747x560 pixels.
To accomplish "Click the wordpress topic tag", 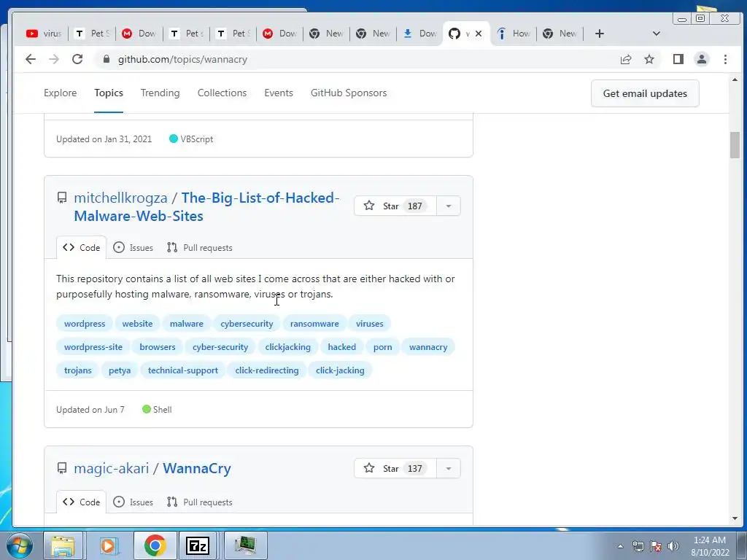I will tap(85, 323).
